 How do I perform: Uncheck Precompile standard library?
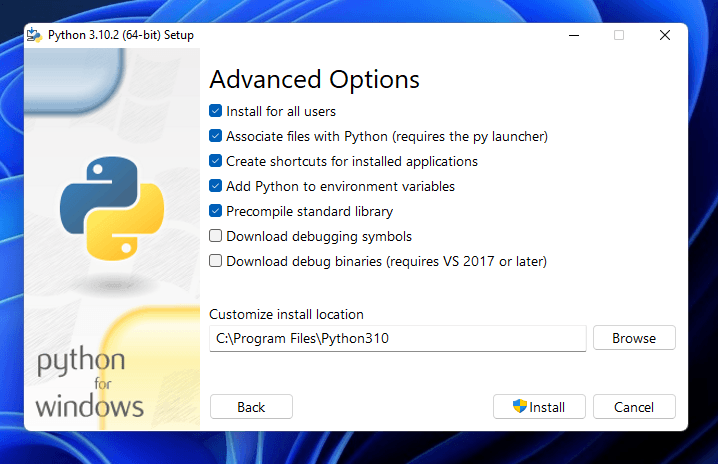(216, 211)
